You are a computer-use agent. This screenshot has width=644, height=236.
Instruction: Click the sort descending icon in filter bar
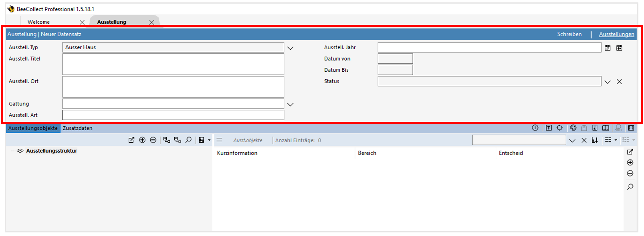595,140
